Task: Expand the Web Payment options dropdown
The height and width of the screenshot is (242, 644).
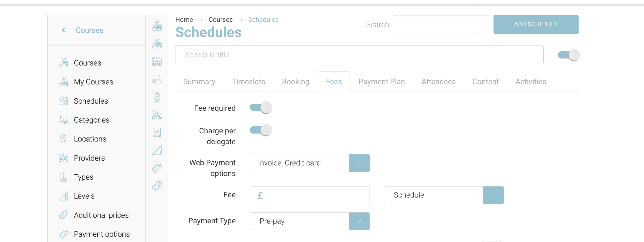Action: (359, 163)
